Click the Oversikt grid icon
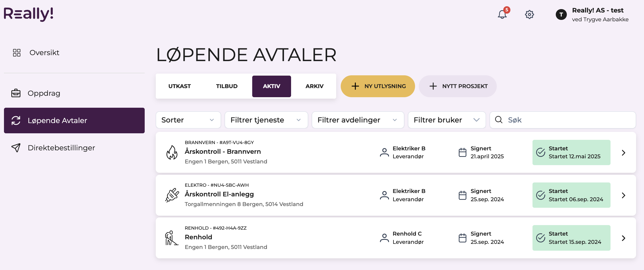Image resolution: width=644 pixels, height=270 pixels. pos(17,53)
